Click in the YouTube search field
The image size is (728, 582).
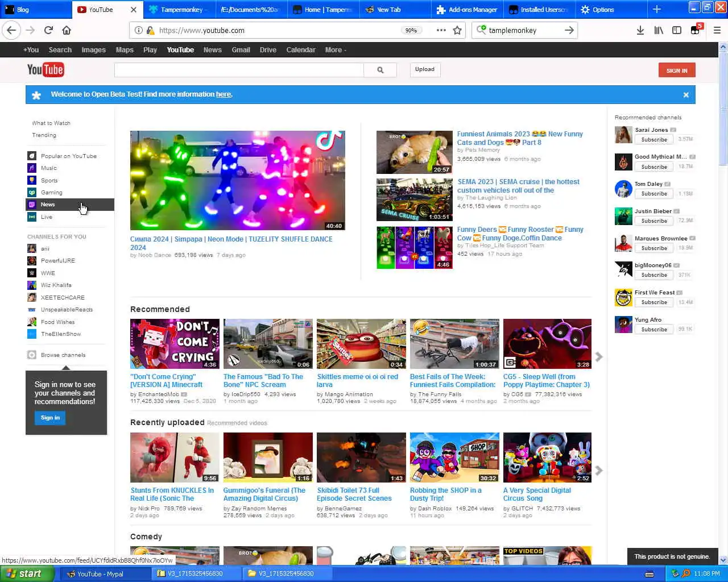239,70
